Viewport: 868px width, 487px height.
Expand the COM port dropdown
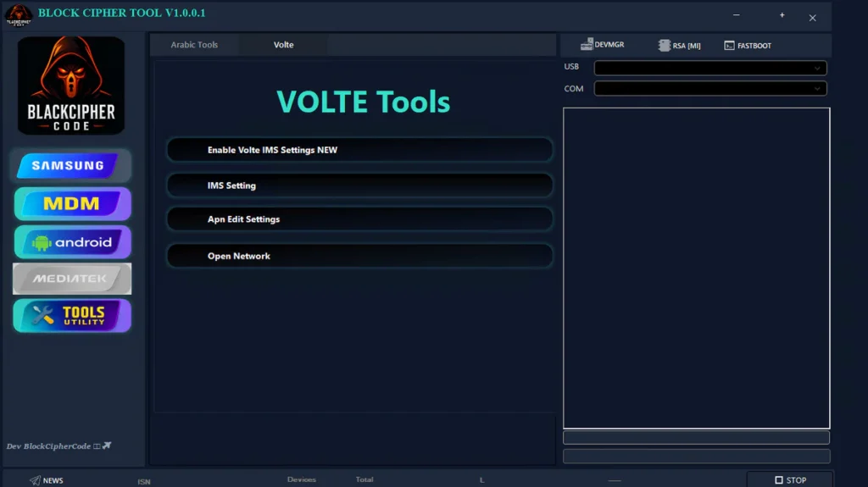709,88
